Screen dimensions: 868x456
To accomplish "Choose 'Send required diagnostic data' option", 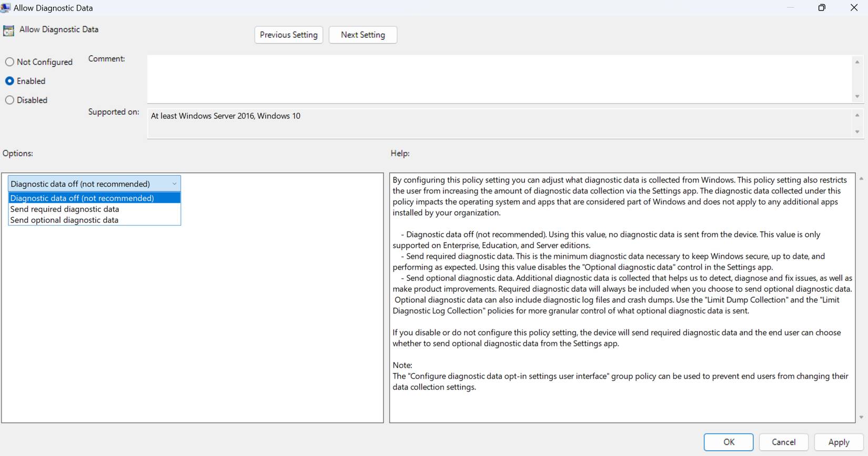I will click(x=65, y=209).
